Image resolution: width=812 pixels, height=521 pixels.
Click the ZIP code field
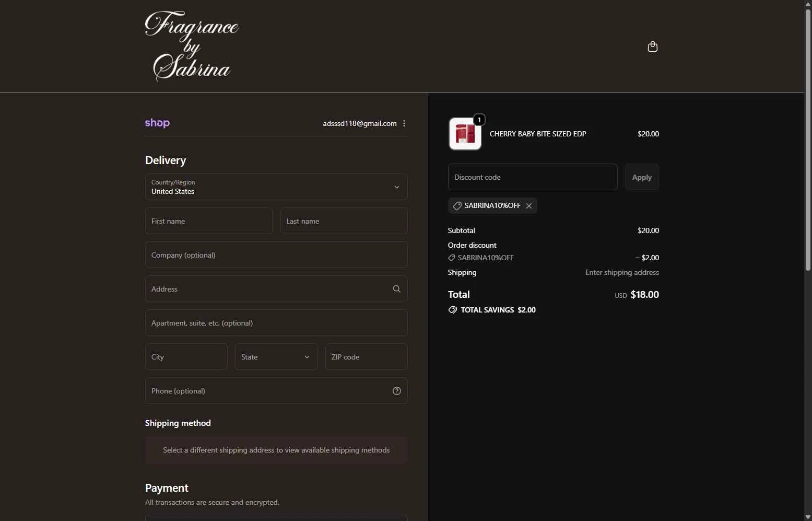coord(367,357)
